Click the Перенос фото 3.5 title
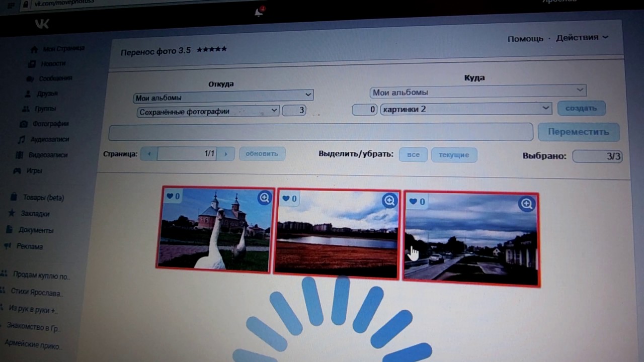644x362 pixels. (156, 51)
